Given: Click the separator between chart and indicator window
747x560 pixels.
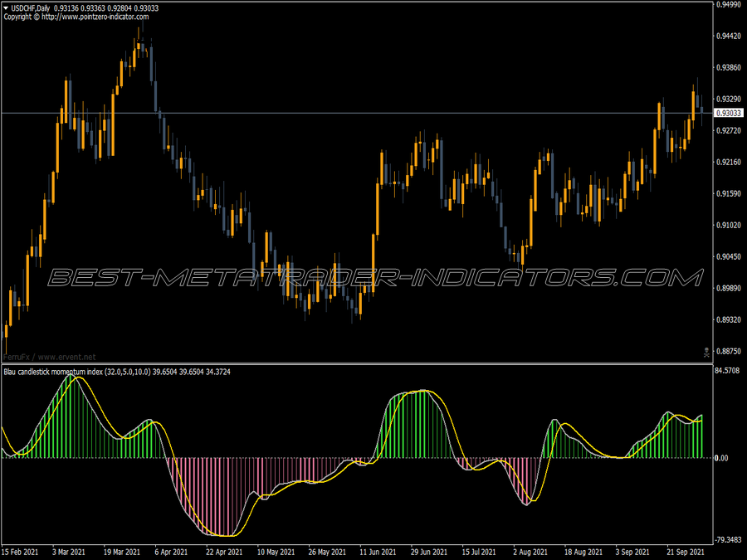Looking at the screenshot, I should coord(356,364).
